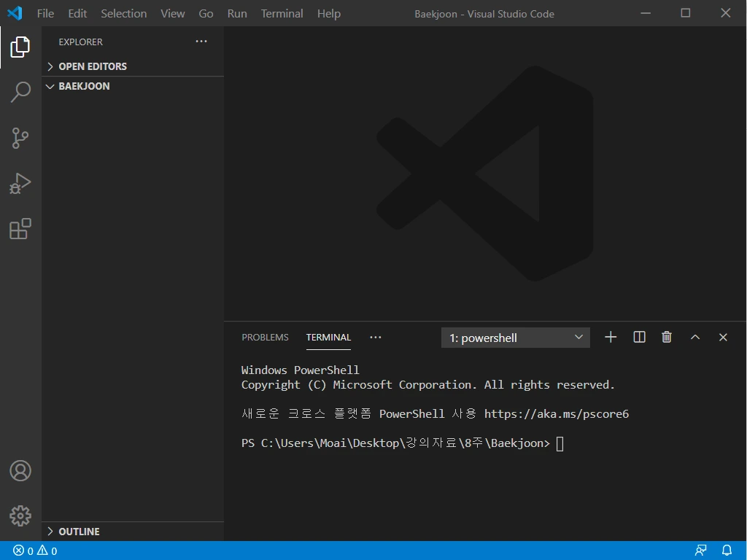The height and width of the screenshot is (560, 747).
Task: Maximize the terminal panel size
Action: pos(695,337)
